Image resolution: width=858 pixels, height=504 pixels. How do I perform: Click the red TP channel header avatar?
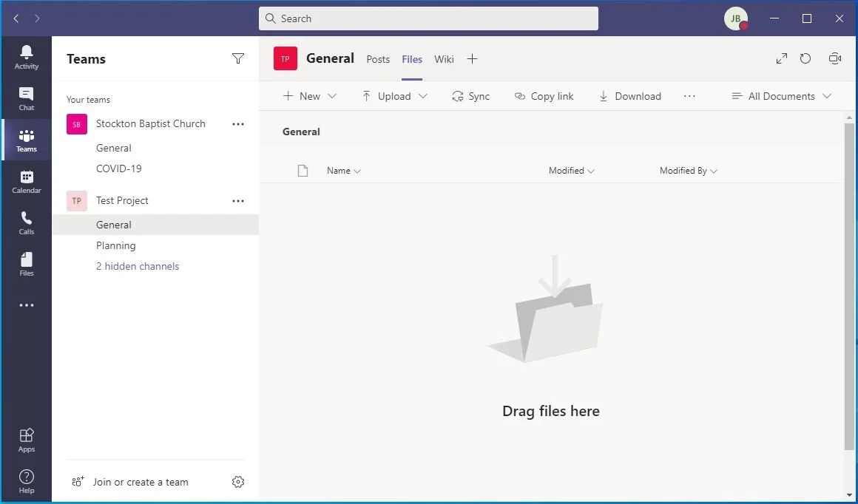coord(285,58)
